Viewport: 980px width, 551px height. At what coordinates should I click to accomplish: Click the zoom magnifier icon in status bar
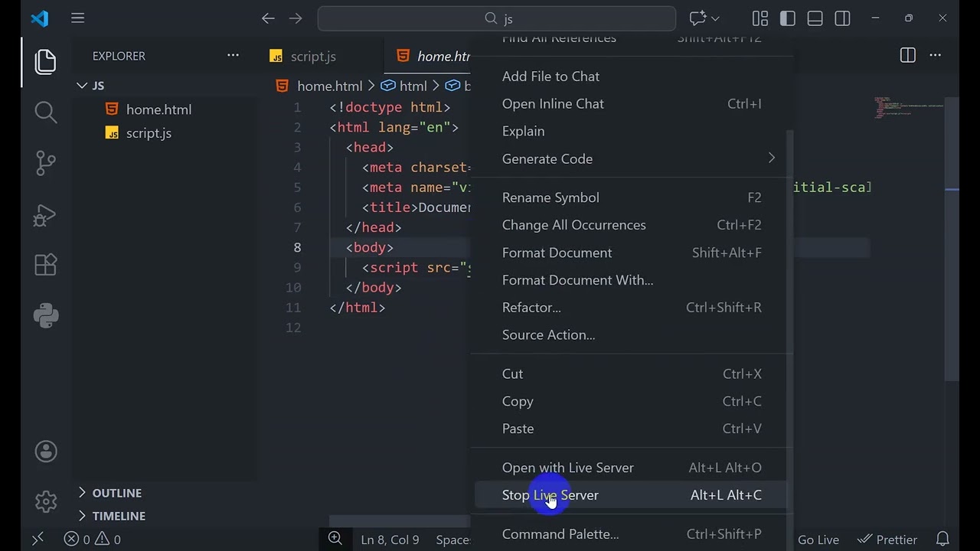[335, 539]
